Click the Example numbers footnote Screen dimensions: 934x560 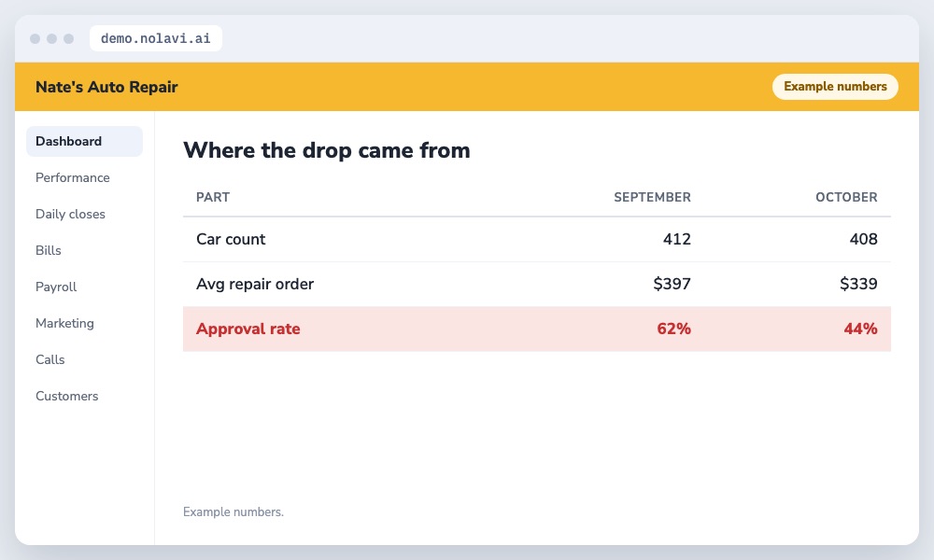(233, 511)
